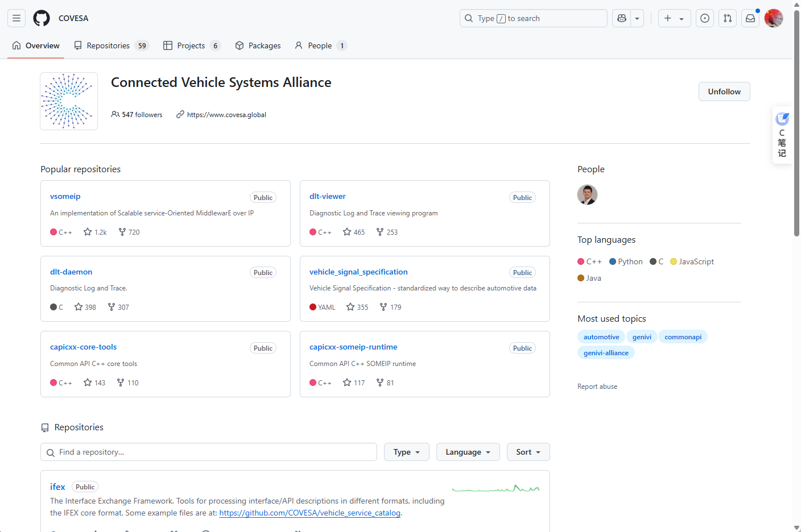The width and height of the screenshot is (801, 532).
Task: Open the notifications inbox icon
Action: pos(750,18)
